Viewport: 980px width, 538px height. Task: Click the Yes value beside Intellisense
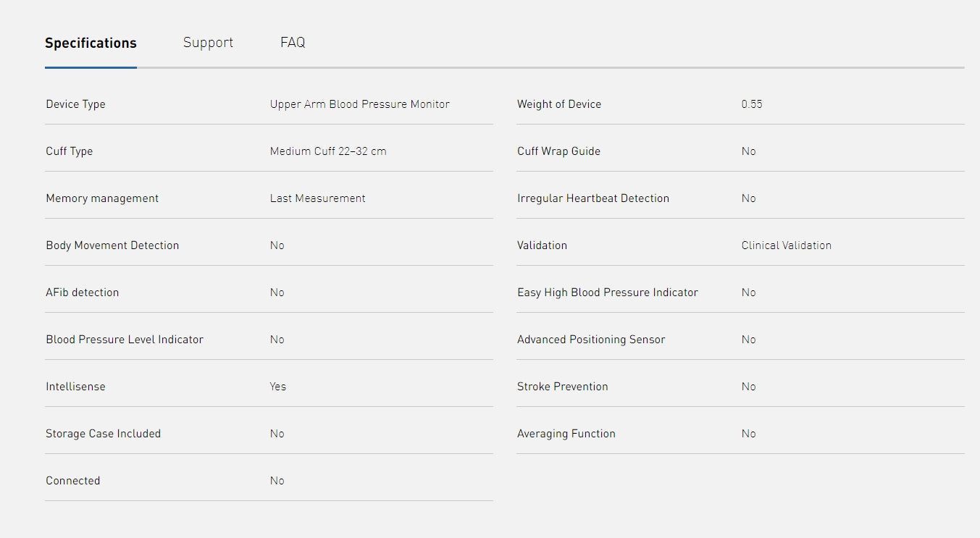tap(278, 387)
